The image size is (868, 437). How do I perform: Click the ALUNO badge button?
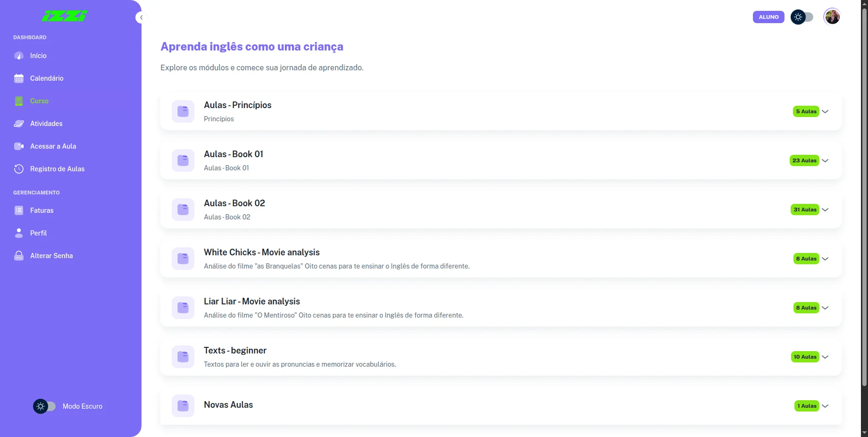coord(768,17)
